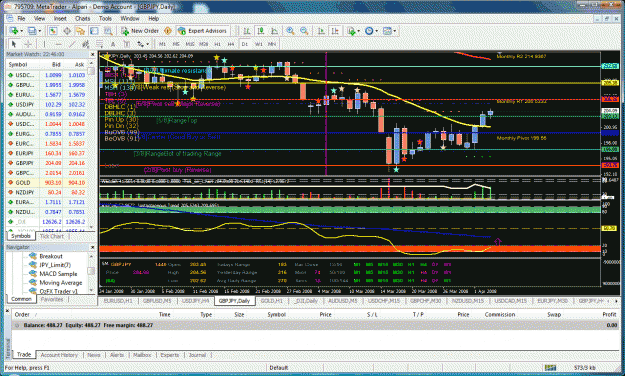Open the Charts menu
Viewport: 625px width, 376px height.
pos(83,18)
